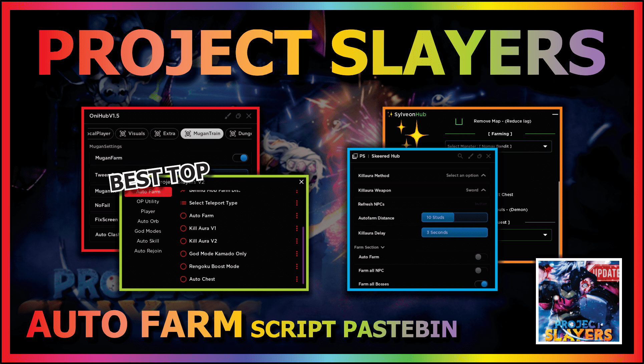Select the Kill Aura V1 radio button
This screenshot has width=644, height=364.
pos(184,228)
